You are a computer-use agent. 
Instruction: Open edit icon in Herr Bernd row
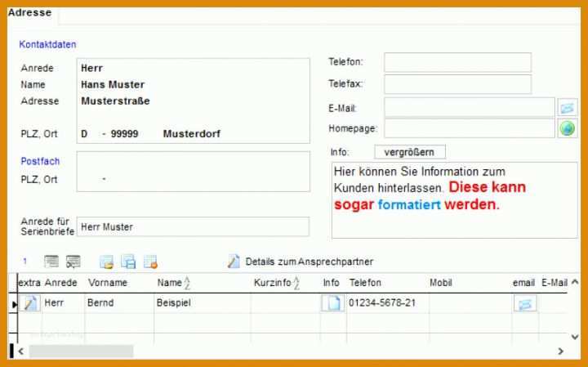(x=30, y=302)
